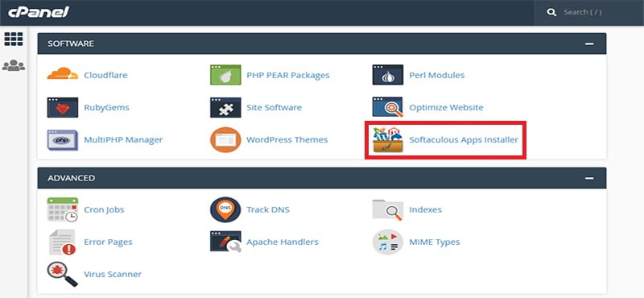Open the Optimize Website link
Image resolution: width=644 pixels, height=298 pixels.
446,108
